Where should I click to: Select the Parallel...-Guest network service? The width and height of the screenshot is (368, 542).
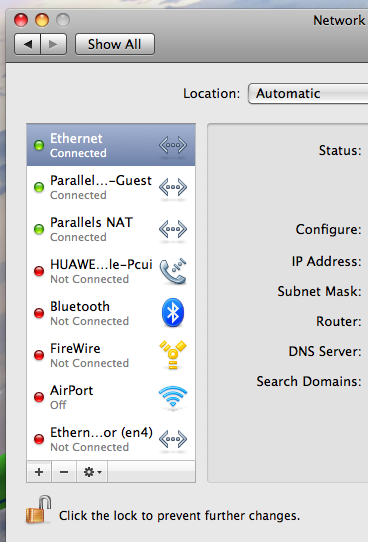point(111,187)
